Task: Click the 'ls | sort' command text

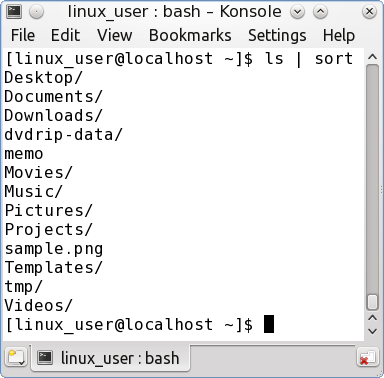Action: (x=309, y=59)
